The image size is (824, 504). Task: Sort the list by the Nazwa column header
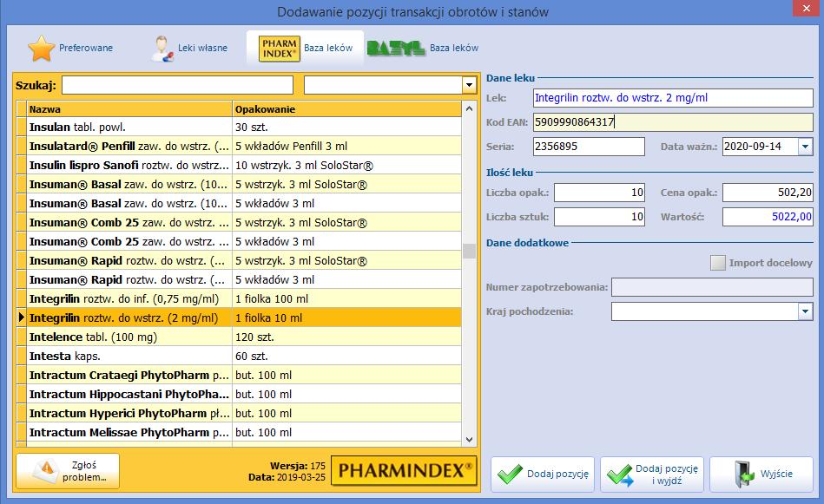(129, 109)
